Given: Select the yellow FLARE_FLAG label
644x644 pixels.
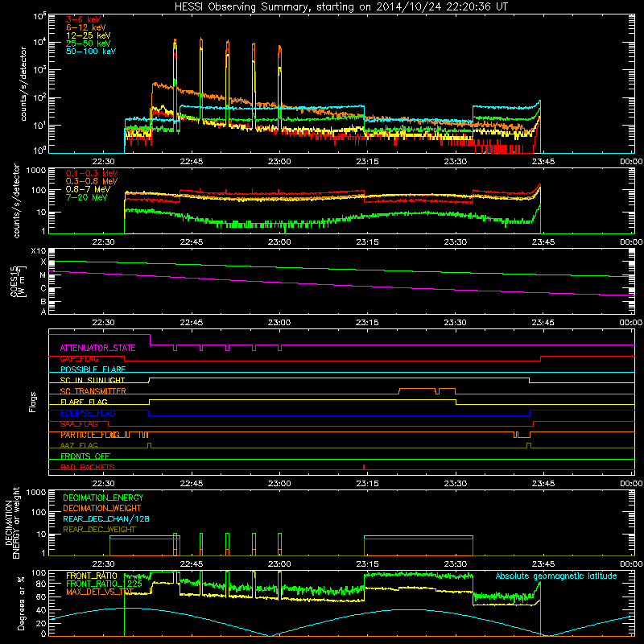Looking at the screenshot, I should coord(84,402).
